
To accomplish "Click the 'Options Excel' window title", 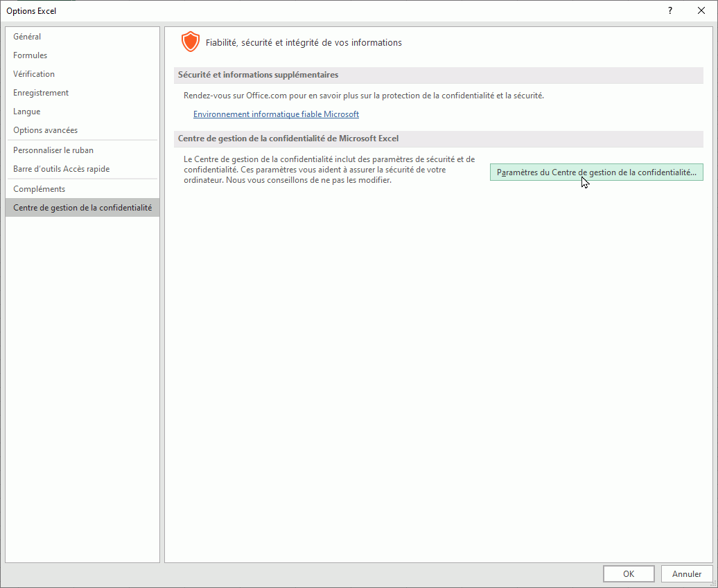I will [31, 10].
